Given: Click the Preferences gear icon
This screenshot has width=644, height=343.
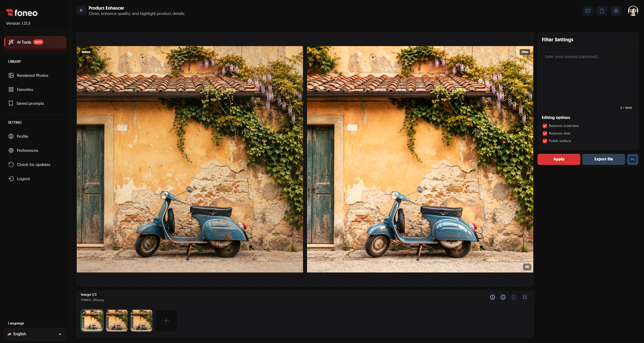Looking at the screenshot, I should pos(11,150).
